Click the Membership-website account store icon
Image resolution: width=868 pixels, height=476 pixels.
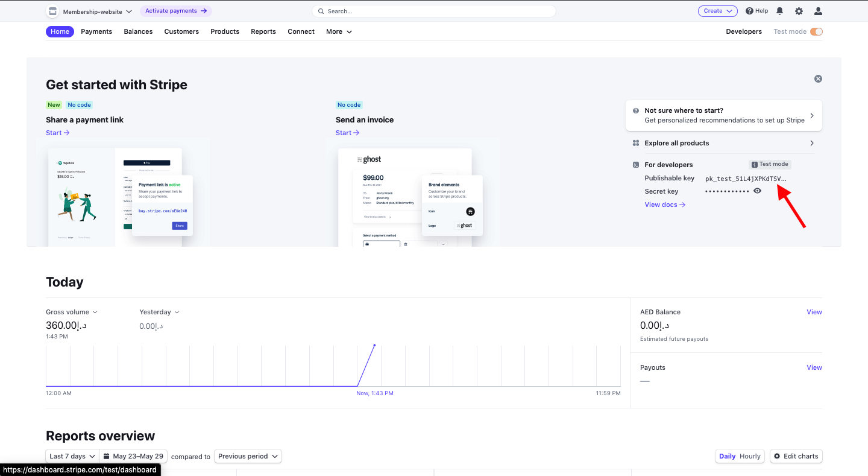[52, 11]
